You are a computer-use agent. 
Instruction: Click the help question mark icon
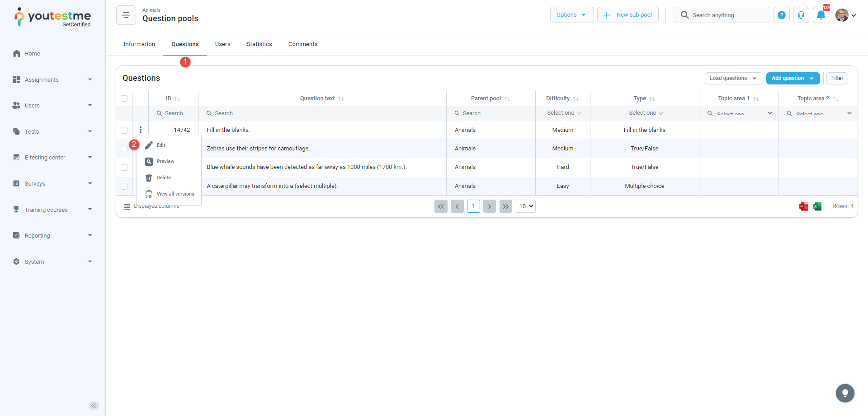coord(781,15)
